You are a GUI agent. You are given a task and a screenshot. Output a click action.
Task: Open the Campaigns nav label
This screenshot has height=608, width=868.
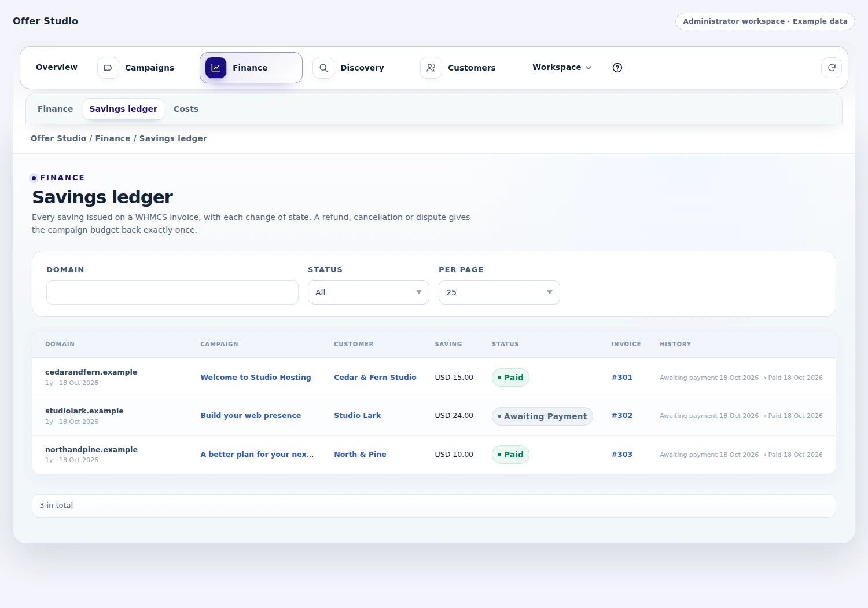(x=149, y=68)
